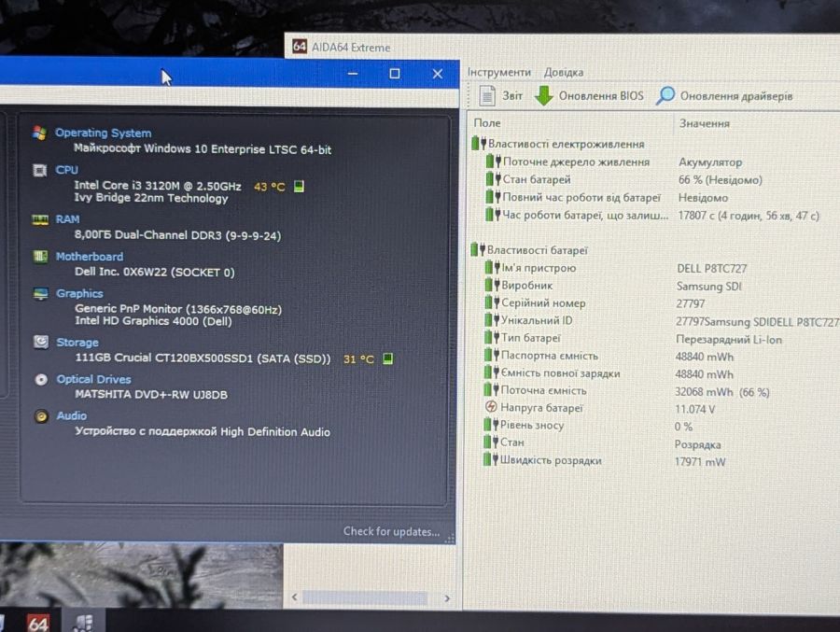Image resolution: width=840 pixels, height=632 pixels.
Task: Open the Operating System section link
Action: 104,133
